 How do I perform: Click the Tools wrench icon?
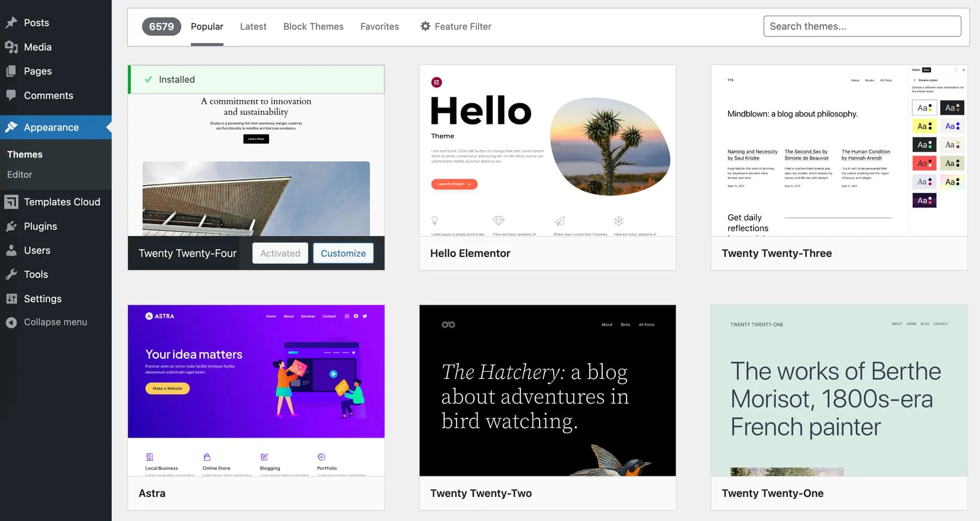coord(11,274)
